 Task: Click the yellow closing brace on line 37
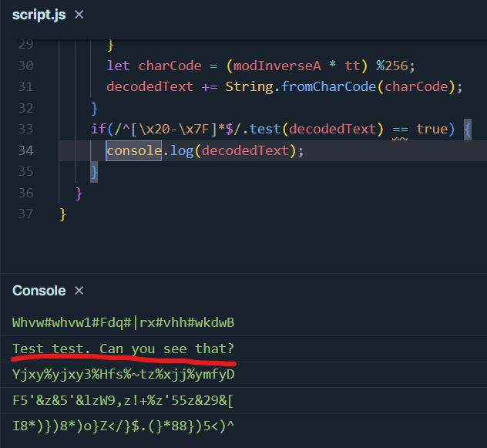point(62,214)
